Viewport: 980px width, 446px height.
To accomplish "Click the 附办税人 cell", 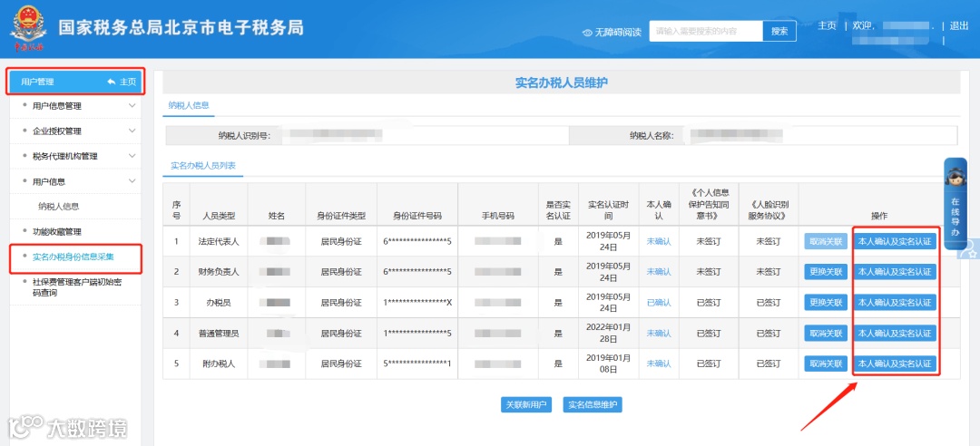I will [219, 364].
